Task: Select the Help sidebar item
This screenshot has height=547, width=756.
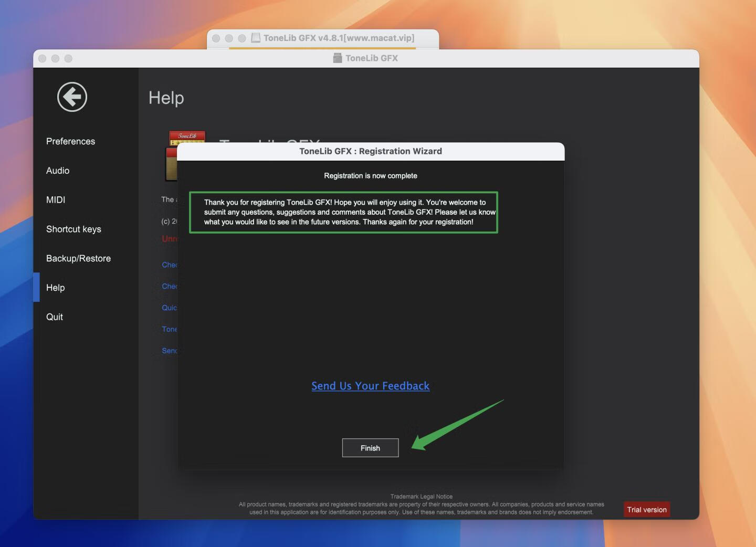Action: tap(55, 288)
